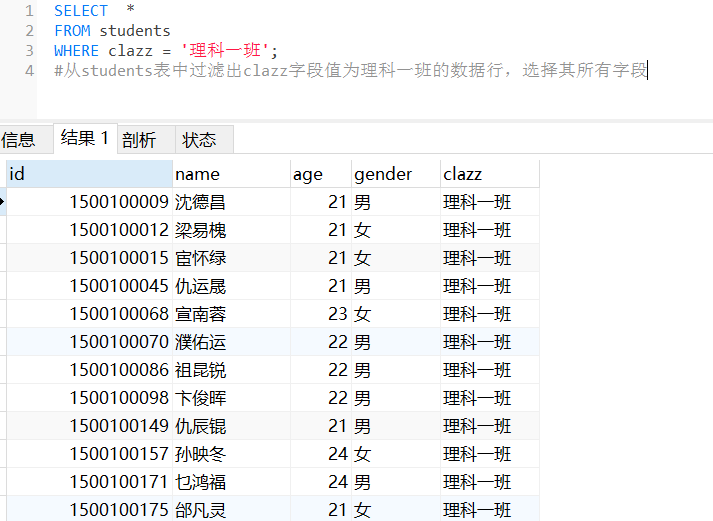The width and height of the screenshot is (713, 521).
Task: Select cell with id 1500100009
Action: (90, 202)
